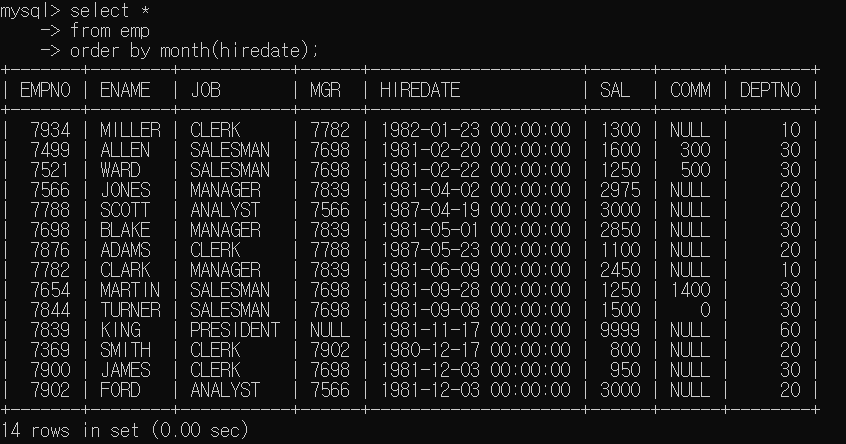Click MGR value 7782 in MILLER row
The height and width of the screenshot is (444, 846).
click(330, 130)
